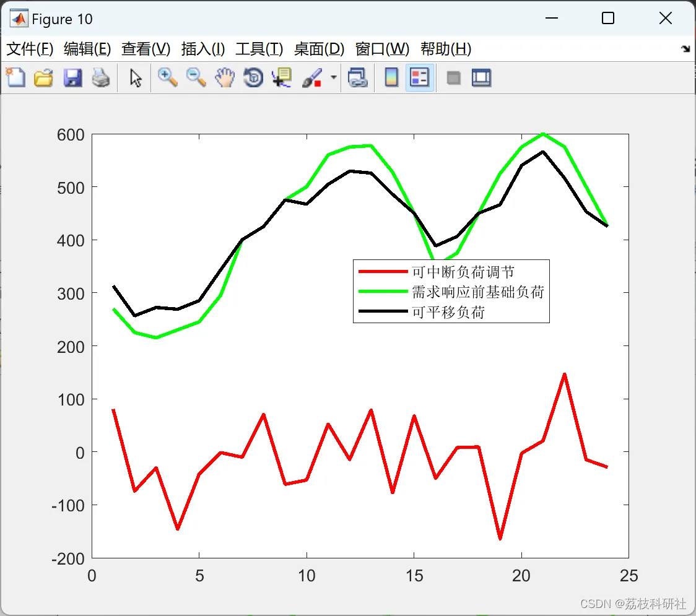Click the x-axis tick label 25
Screen dimensions: 696x616
click(629, 576)
